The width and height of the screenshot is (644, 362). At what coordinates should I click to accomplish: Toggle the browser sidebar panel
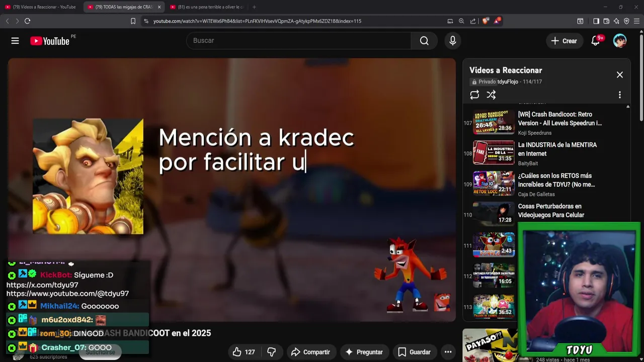(596, 21)
